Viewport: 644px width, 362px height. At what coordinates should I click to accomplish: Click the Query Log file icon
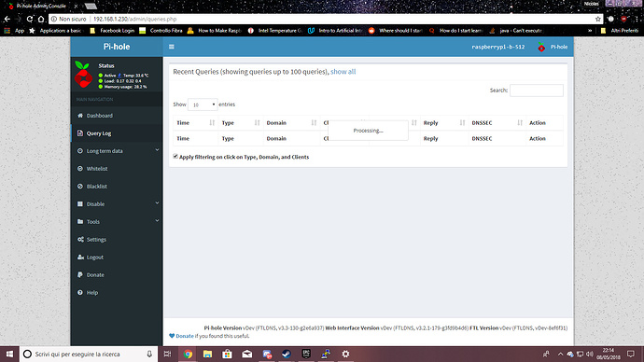(80, 133)
